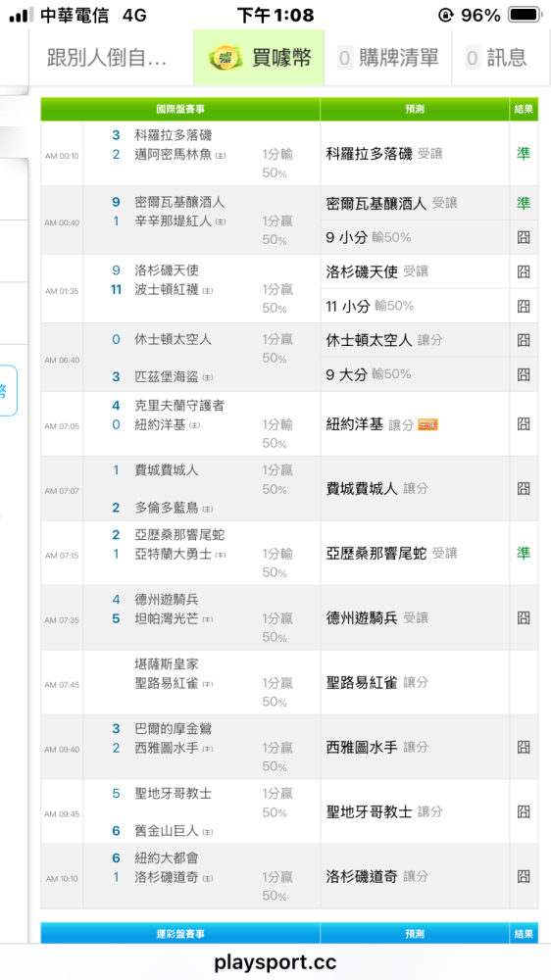
Task: Open the 訊息 tab
Action: [x=495, y=58]
